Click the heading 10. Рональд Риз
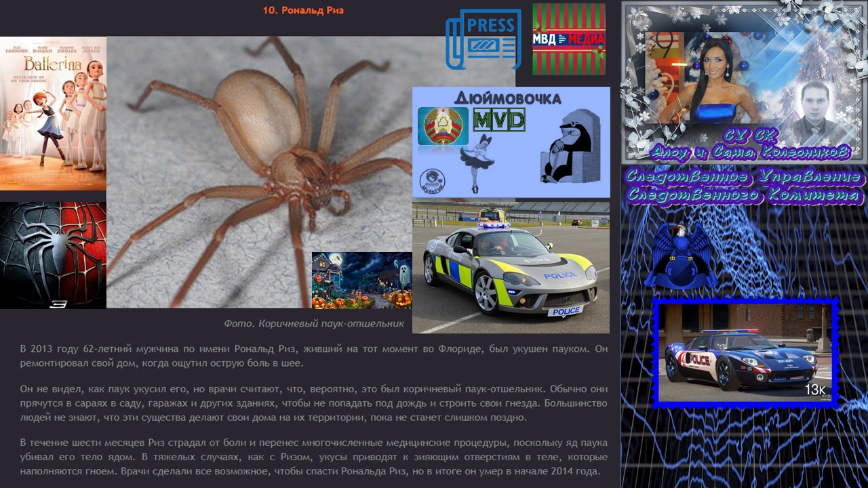868x488 pixels. 303,10
